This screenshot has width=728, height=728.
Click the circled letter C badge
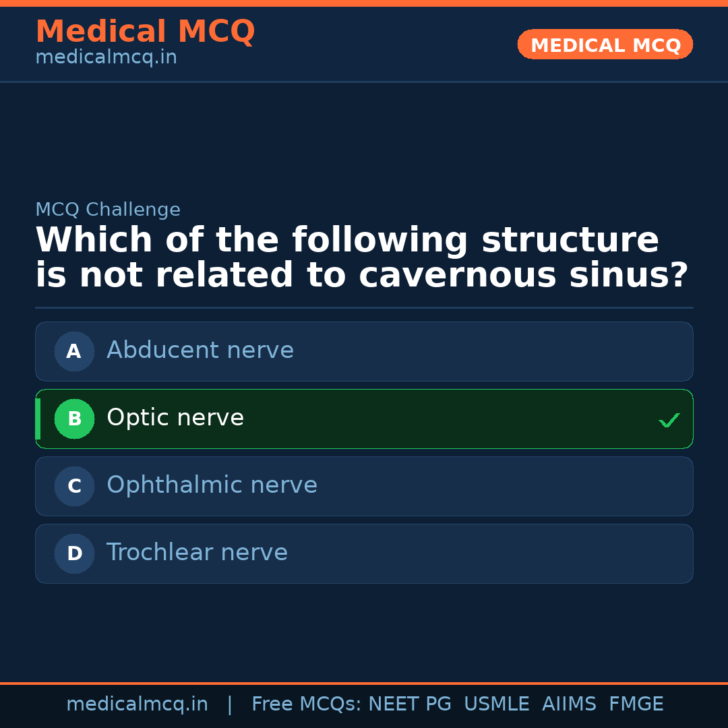click(74, 486)
